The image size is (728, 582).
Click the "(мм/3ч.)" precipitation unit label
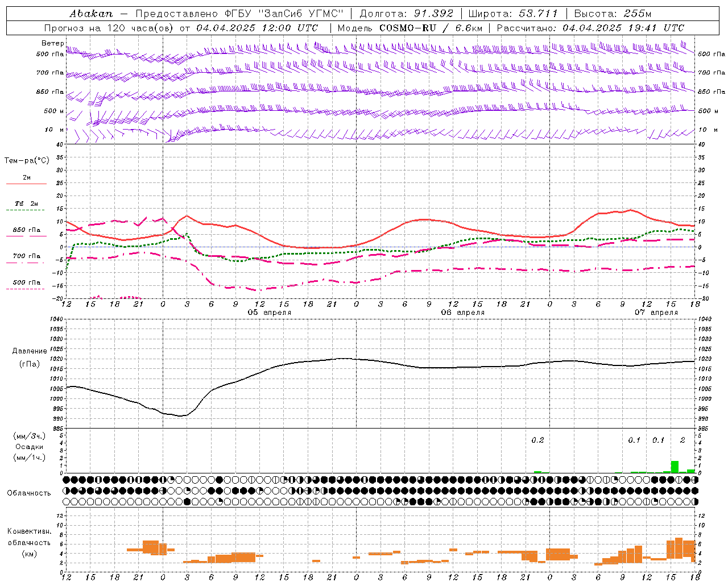28,436
